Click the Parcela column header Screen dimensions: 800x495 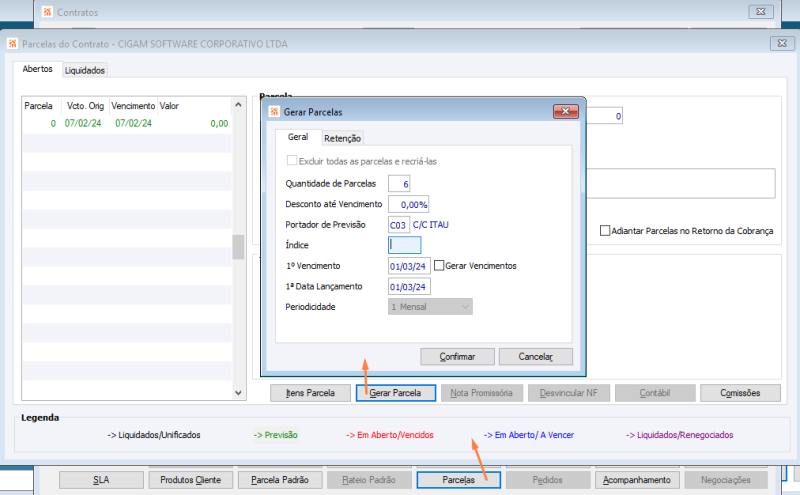pyautogui.click(x=42, y=106)
